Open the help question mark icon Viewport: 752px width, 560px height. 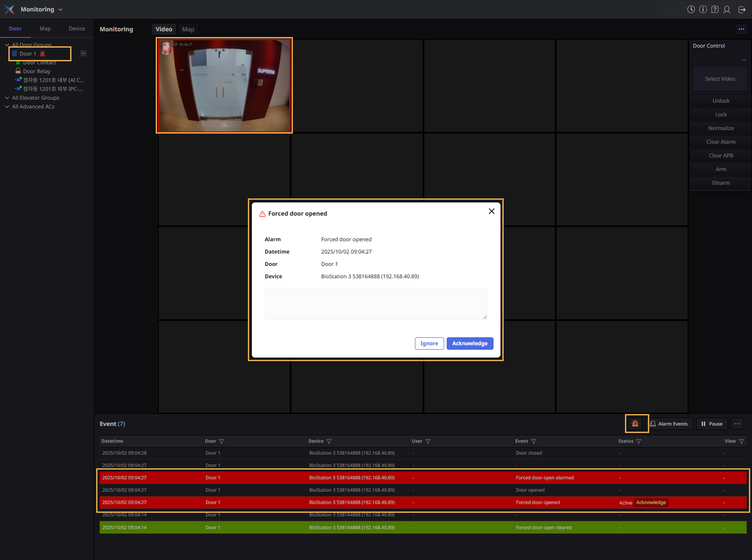715,9
